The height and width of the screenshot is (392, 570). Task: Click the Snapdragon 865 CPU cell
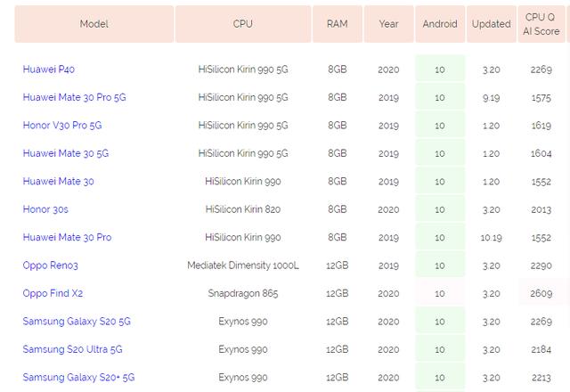243,293
